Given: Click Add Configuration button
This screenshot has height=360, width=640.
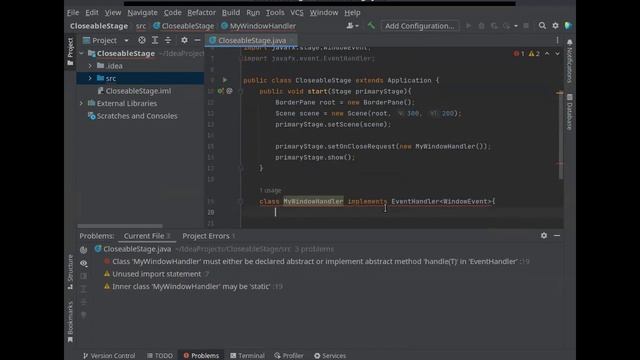Looking at the screenshot, I should (420, 26).
